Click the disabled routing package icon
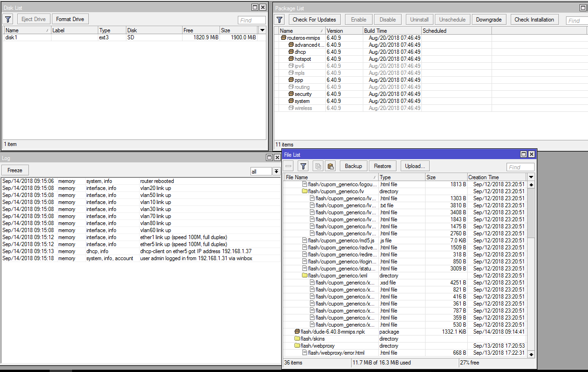 pyautogui.click(x=291, y=87)
